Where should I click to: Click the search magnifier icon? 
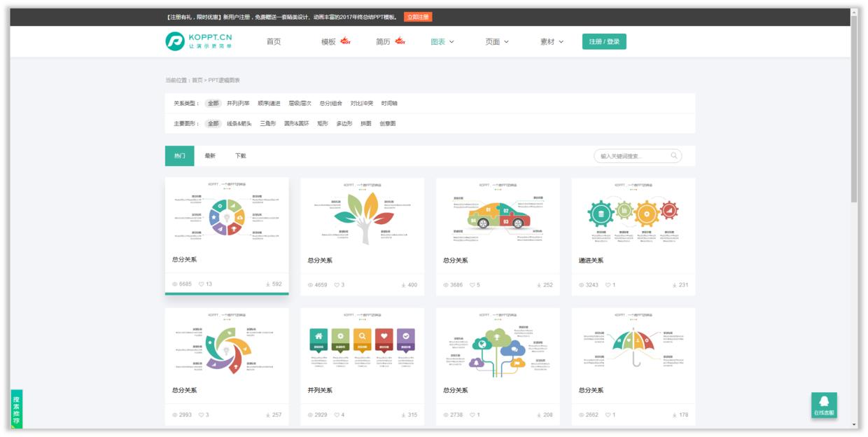(x=674, y=155)
